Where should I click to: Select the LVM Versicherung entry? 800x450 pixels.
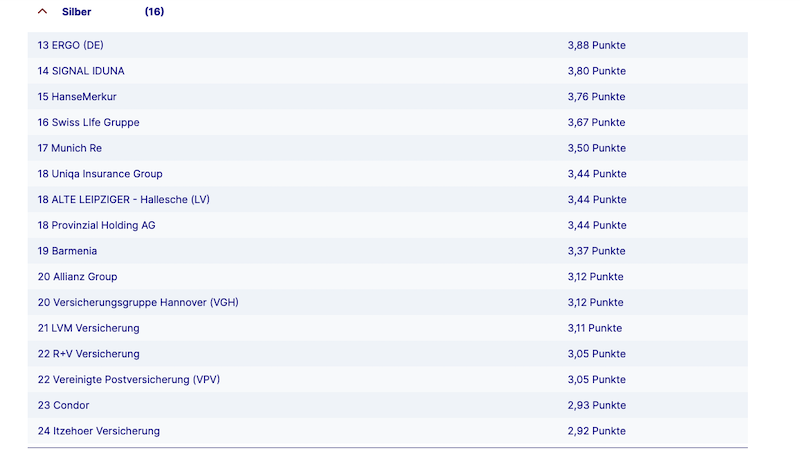pos(88,328)
